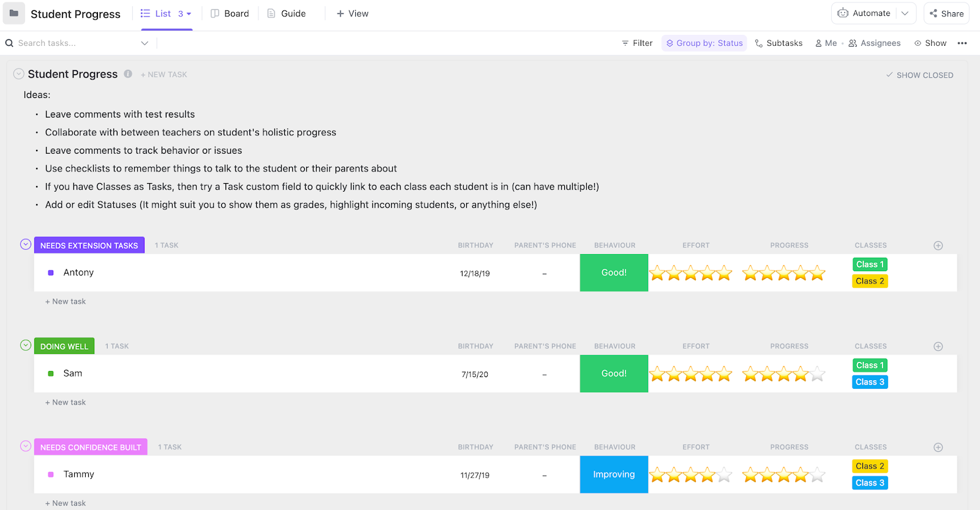Click Sam's green status square

pos(51,373)
